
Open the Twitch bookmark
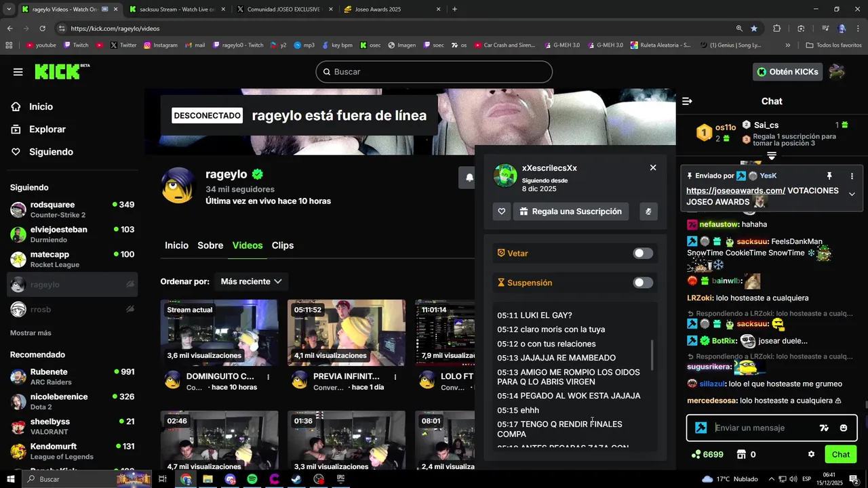coord(76,45)
